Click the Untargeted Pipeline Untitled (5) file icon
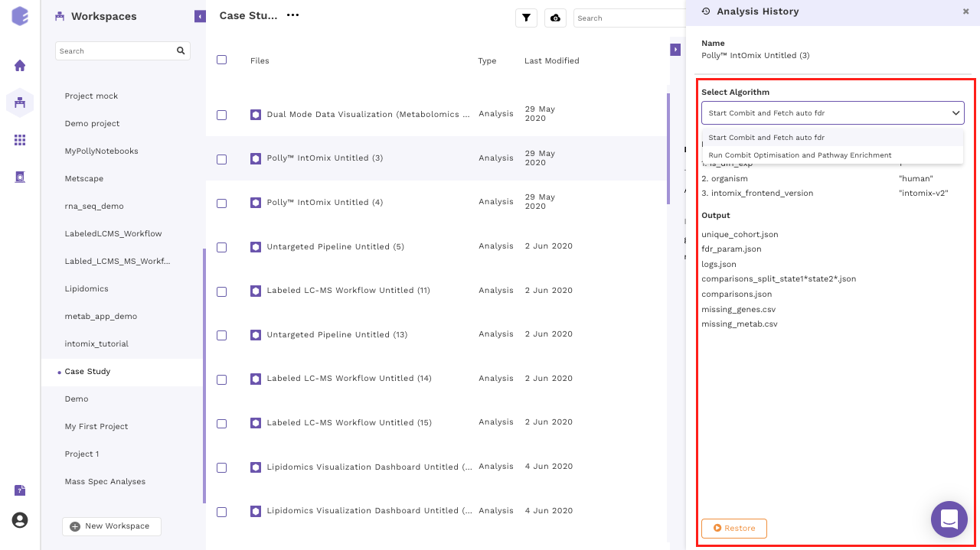The height and width of the screenshot is (550, 980). pos(256,247)
